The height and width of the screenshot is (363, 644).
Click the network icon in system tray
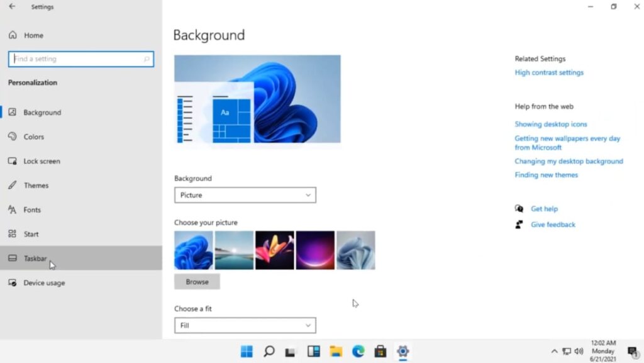(567, 351)
